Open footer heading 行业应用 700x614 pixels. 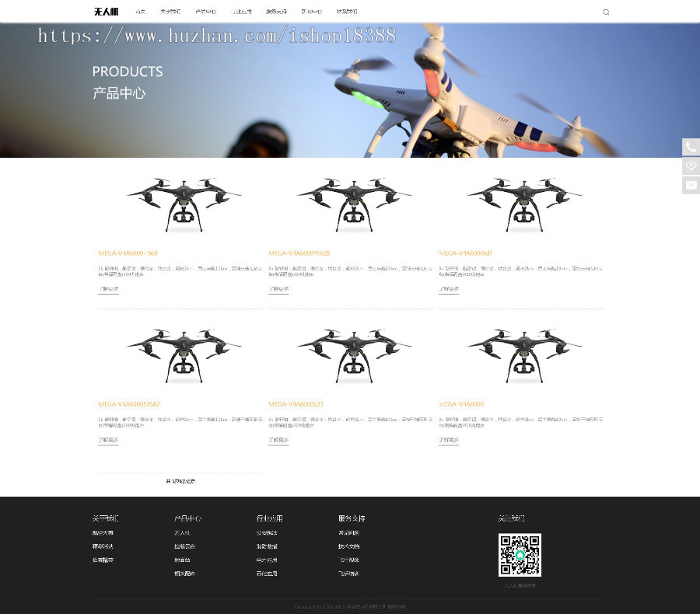(270, 518)
